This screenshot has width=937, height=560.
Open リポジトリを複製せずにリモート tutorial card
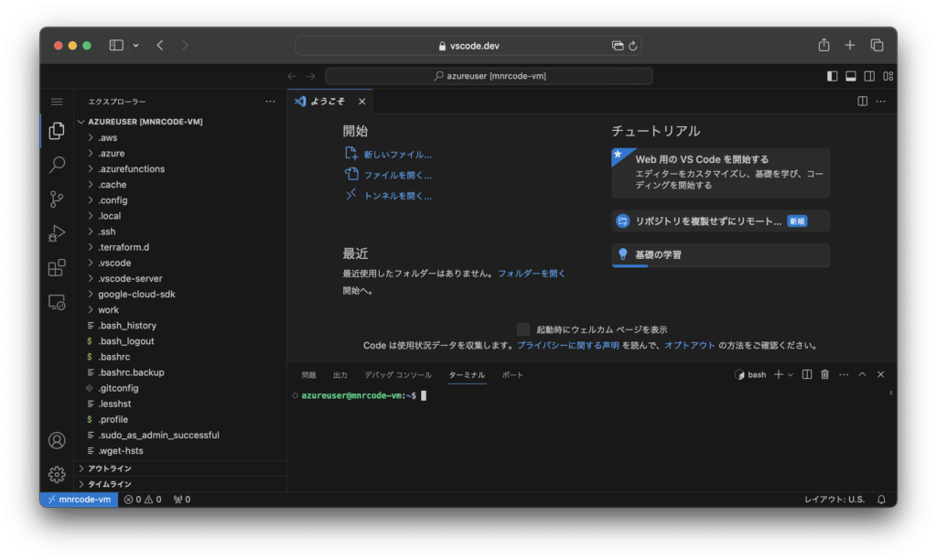point(721,221)
